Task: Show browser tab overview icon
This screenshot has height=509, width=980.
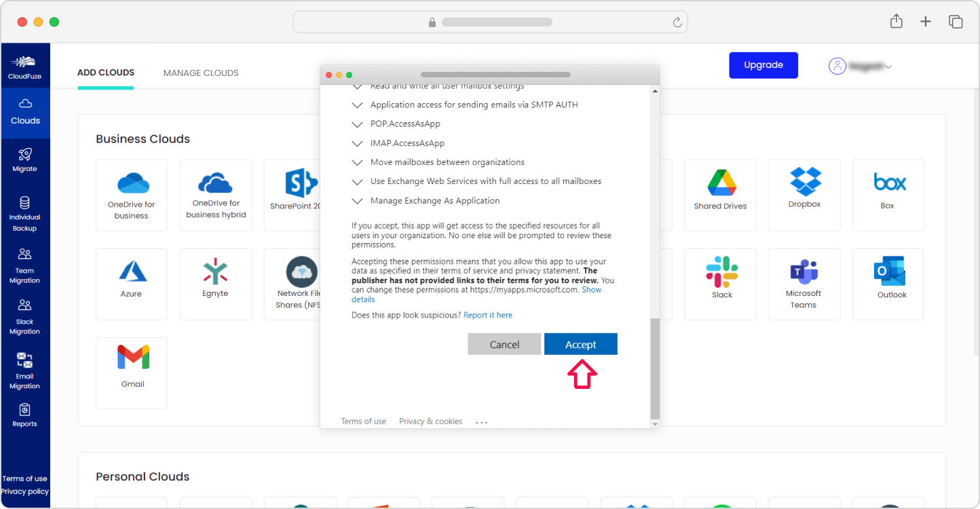Action: [x=956, y=22]
